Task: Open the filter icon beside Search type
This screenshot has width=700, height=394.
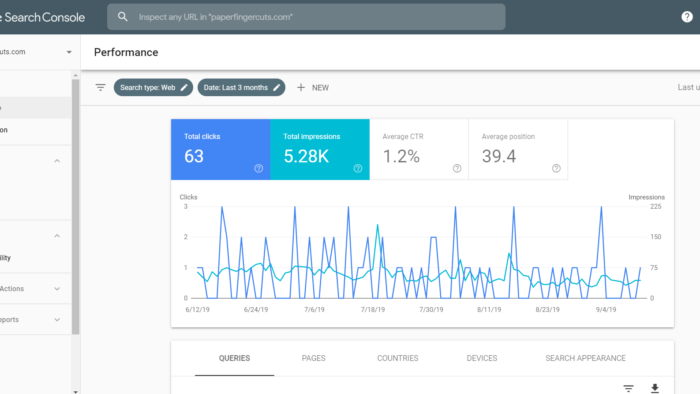Action: pyautogui.click(x=100, y=87)
